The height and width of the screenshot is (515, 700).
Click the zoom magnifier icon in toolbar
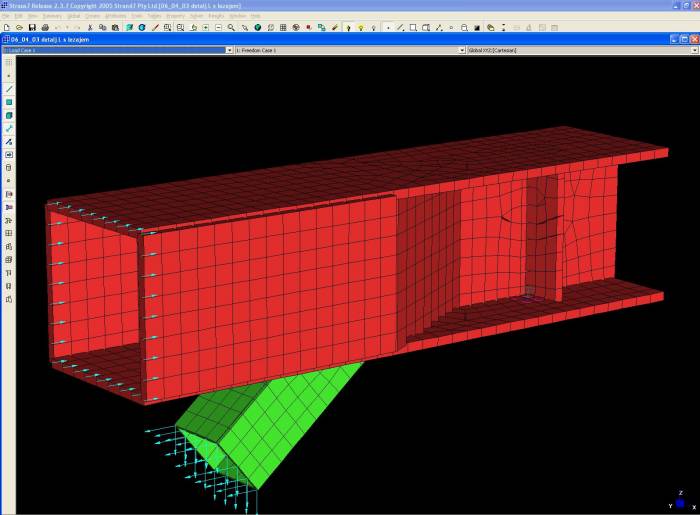pyautogui.click(x=231, y=27)
